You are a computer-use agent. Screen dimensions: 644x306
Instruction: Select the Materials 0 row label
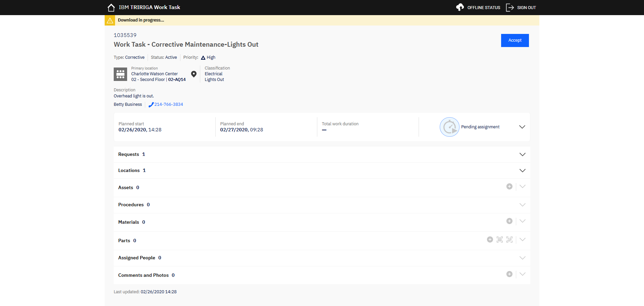(131, 222)
